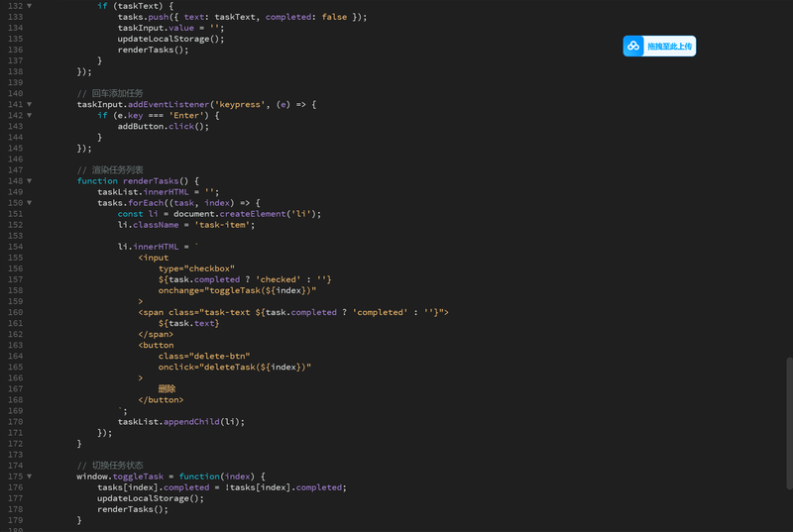Click the addEventListener method name
The height and width of the screenshot is (532, 793).
click(169, 105)
